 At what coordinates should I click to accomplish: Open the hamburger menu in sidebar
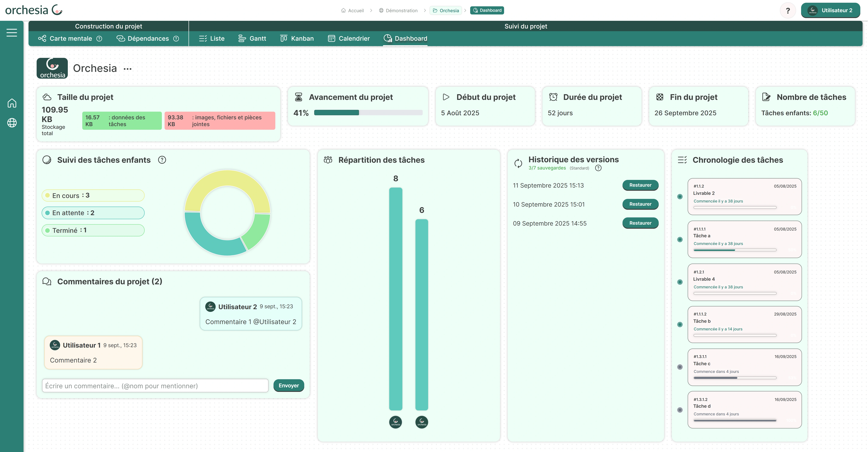click(12, 33)
